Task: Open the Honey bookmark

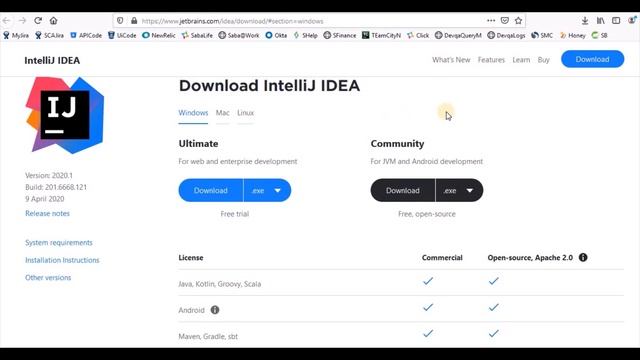Action: [573, 36]
